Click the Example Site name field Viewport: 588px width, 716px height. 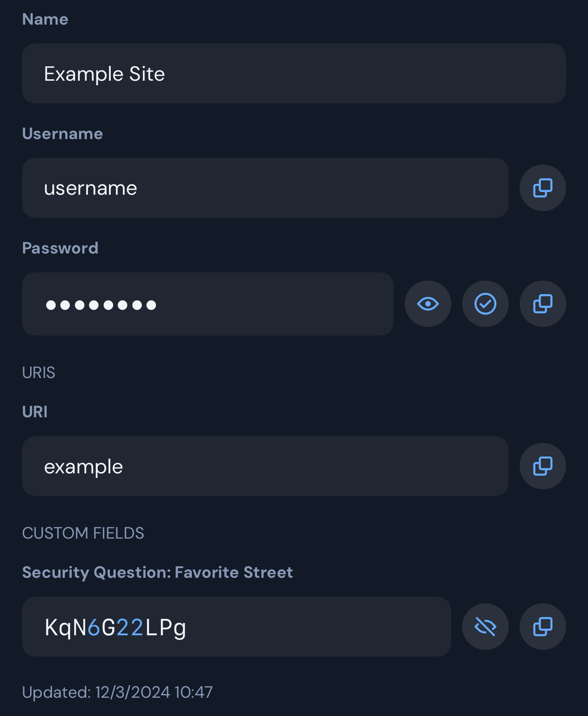pos(294,73)
